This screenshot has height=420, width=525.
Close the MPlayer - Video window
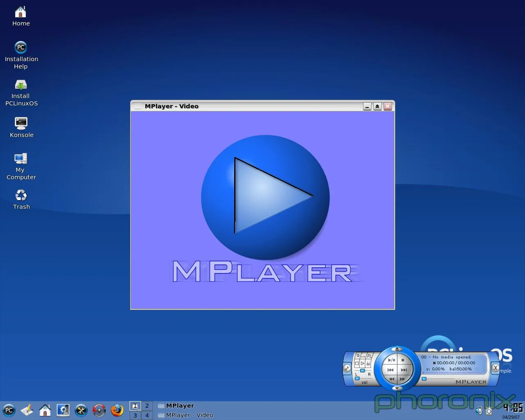pos(388,107)
